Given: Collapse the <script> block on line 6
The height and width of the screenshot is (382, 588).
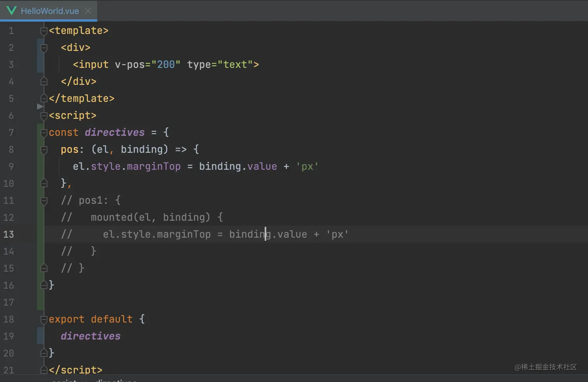Looking at the screenshot, I should [44, 116].
